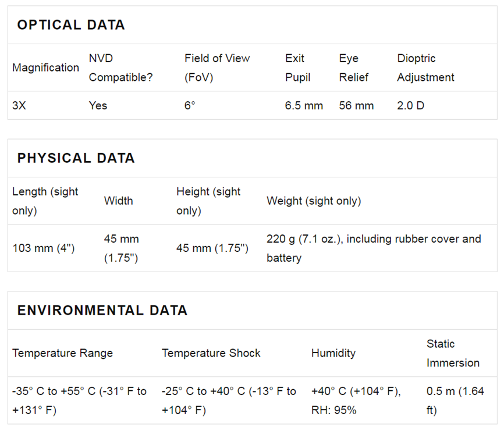Viewport: 504px width, 431px height.
Task: Click the 2.0 D dioptric value
Action: 410,106
